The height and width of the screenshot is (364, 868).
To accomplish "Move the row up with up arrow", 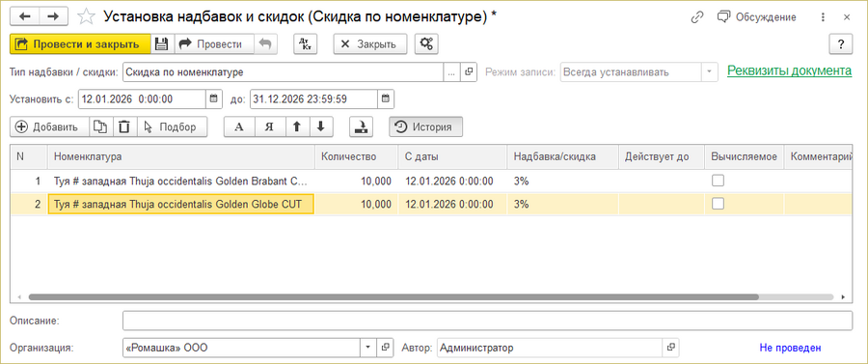I will pos(297,126).
